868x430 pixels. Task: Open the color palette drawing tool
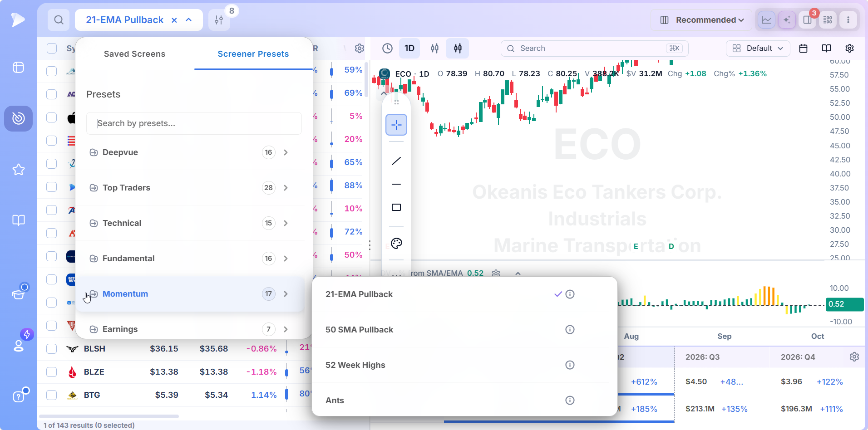[396, 244]
